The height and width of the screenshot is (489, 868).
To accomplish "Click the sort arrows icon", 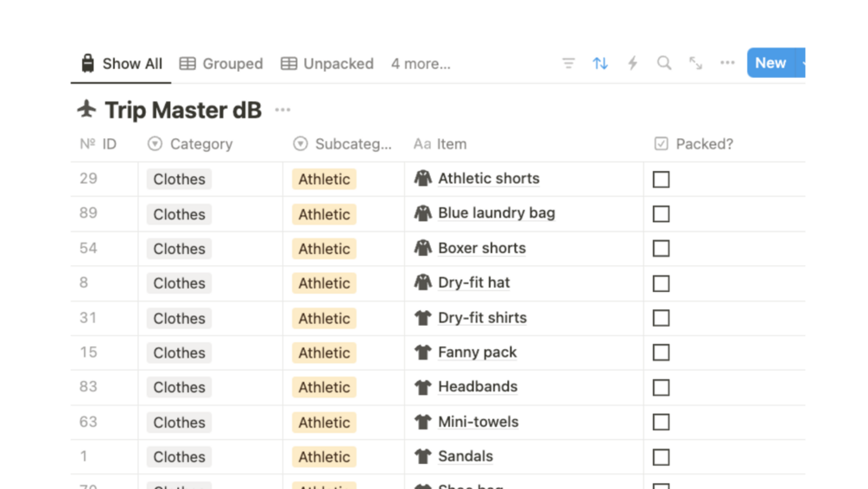I will (x=600, y=63).
